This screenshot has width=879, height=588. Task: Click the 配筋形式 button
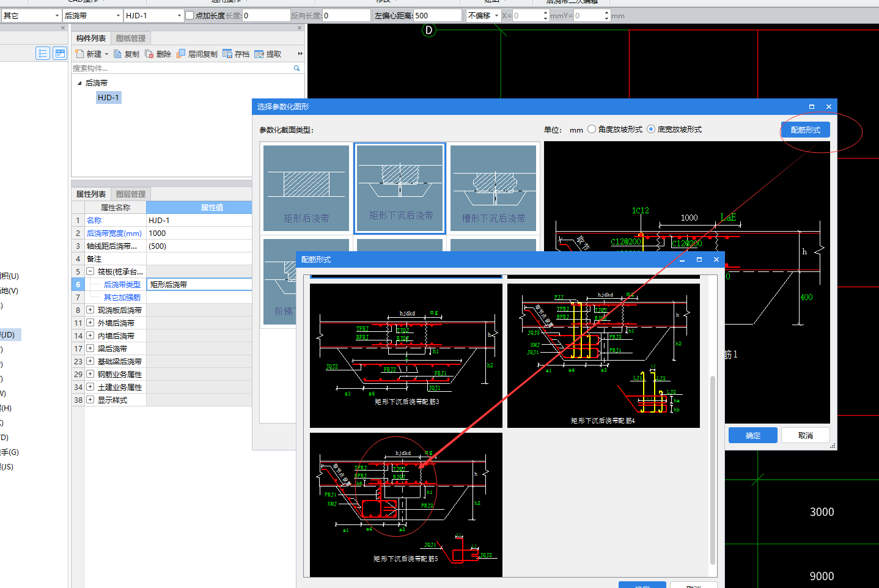point(805,130)
